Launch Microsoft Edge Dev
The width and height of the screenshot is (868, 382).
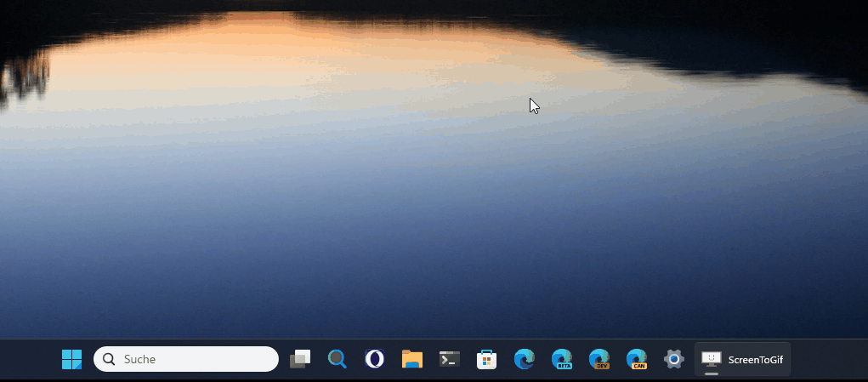599,359
